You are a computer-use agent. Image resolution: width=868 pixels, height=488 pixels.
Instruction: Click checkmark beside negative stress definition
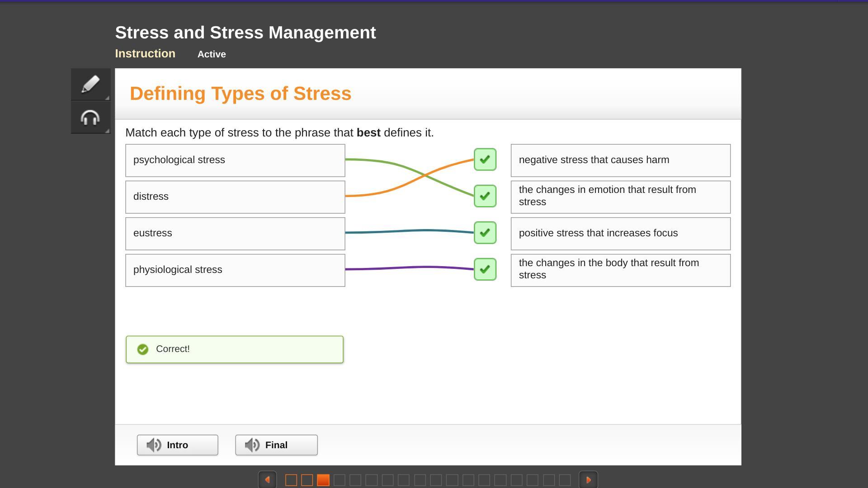point(485,160)
